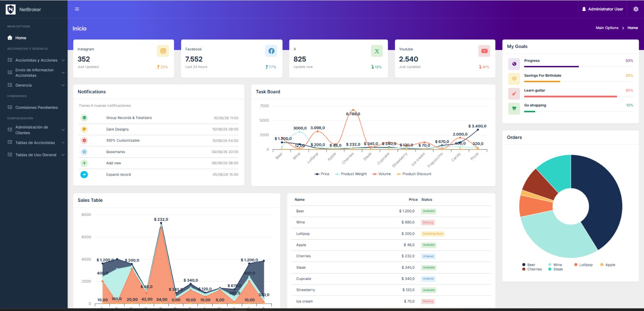Click the Missing status badge for Wine
644x311 pixels.
coord(428,222)
